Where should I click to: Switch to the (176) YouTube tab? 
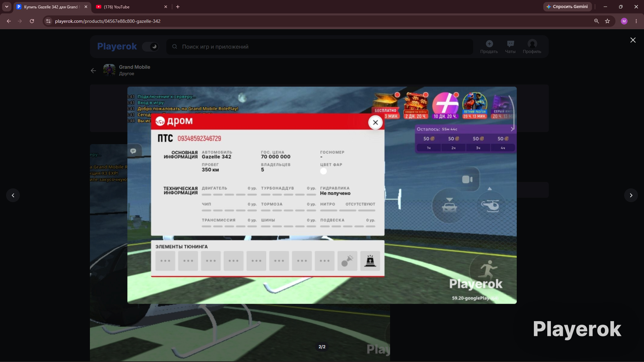(x=130, y=7)
